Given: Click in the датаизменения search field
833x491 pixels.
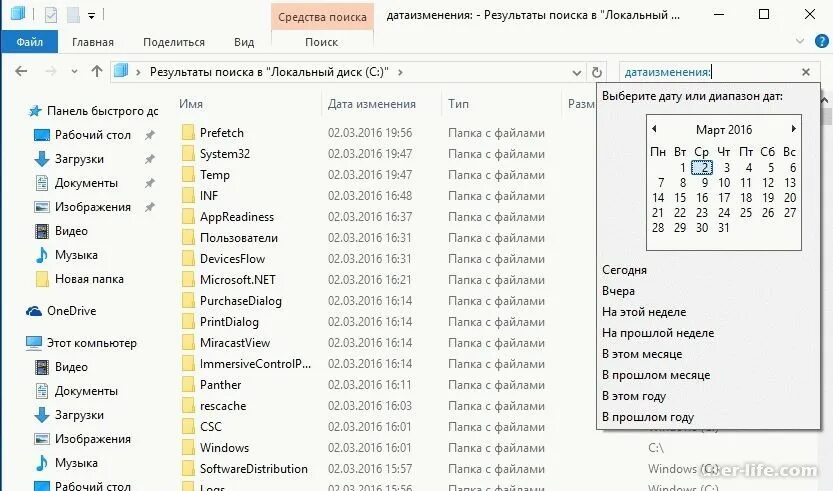Looking at the screenshot, I should [x=712, y=72].
